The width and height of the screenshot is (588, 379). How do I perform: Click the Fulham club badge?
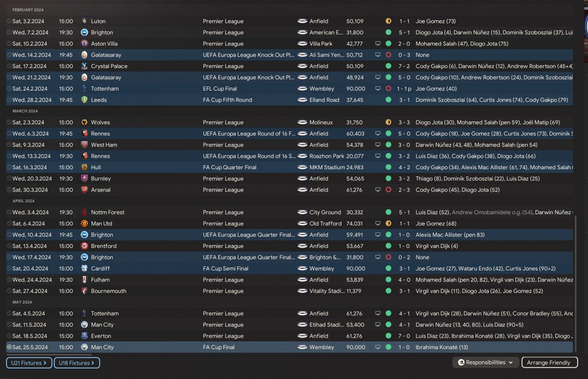coord(84,280)
